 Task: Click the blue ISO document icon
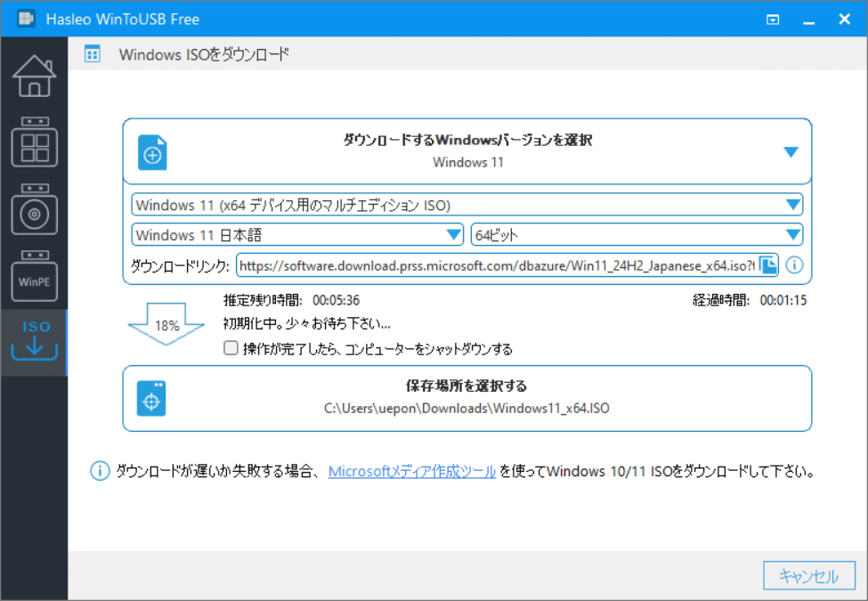coord(151,151)
